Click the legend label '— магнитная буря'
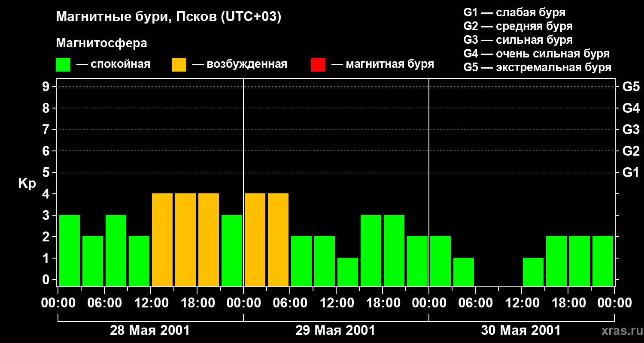The image size is (644, 343). pyautogui.click(x=383, y=64)
